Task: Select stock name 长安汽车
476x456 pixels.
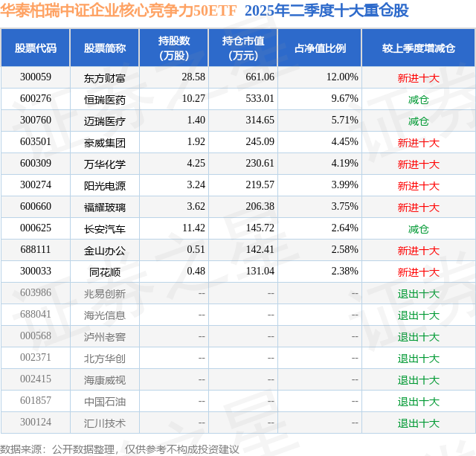Action: pyautogui.click(x=105, y=229)
